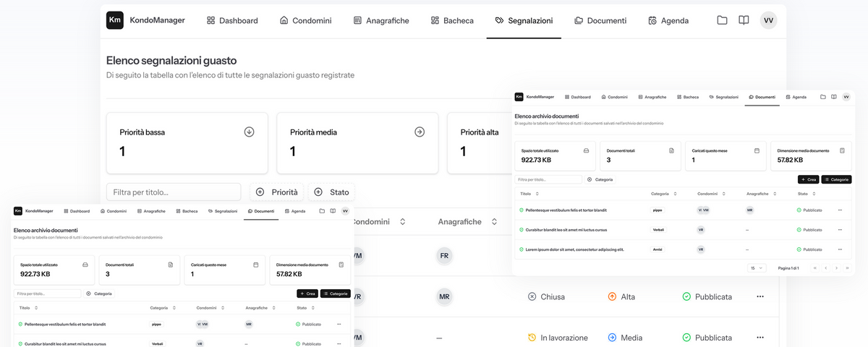The width and height of the screenshot is (868, 347).
Task: Switch to Bacheca tab in the largest navbar
Action: (452, 21)
